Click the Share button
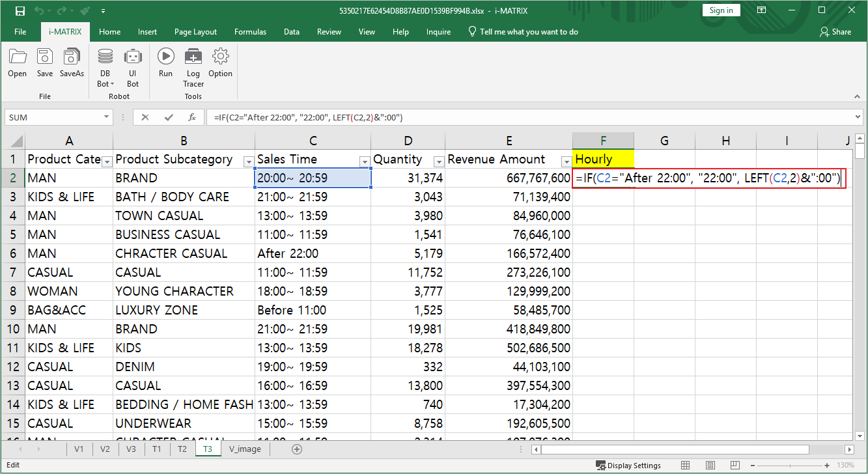The image size is (868, 474). pyautogui.click(x=835, y=32)
